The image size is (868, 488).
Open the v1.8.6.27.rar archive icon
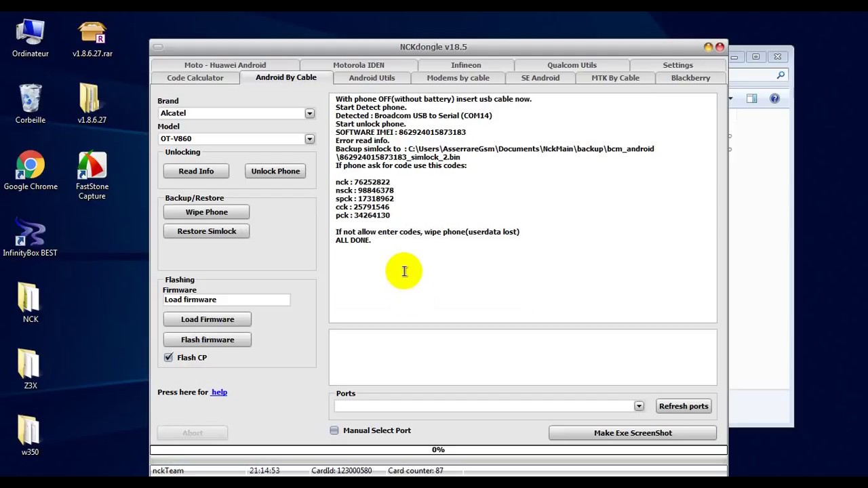click(x=92, y=38)
